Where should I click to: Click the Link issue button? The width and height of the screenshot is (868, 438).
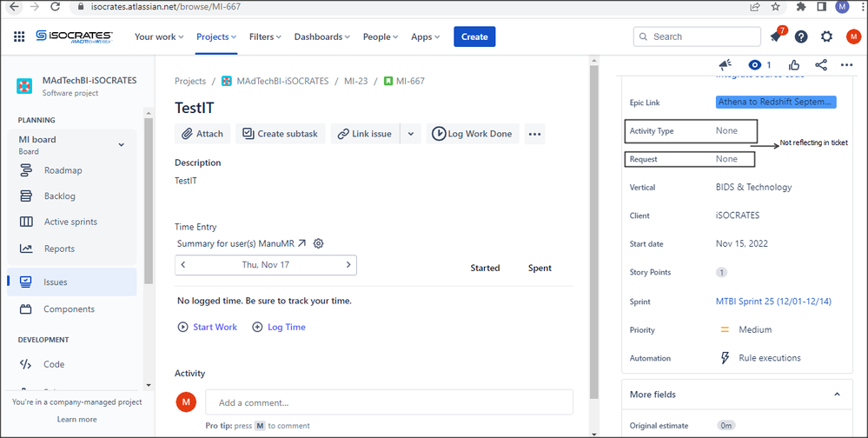click(365, 134)
